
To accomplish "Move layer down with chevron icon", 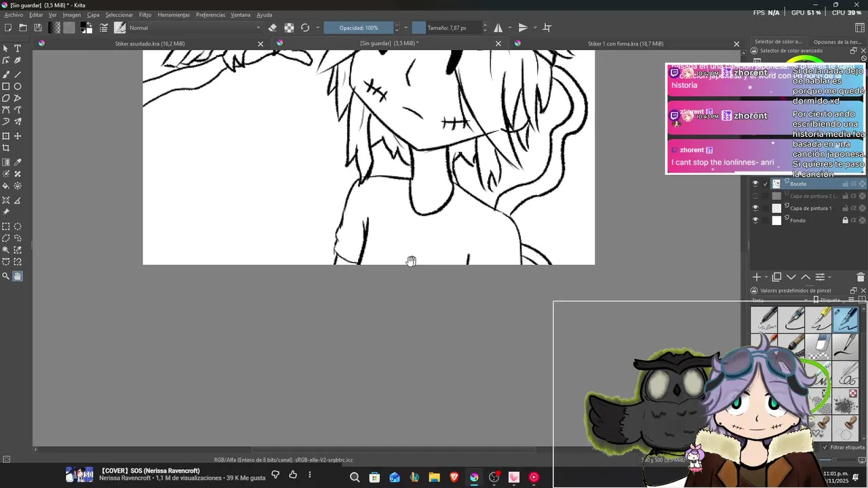I will pos(791,277).
